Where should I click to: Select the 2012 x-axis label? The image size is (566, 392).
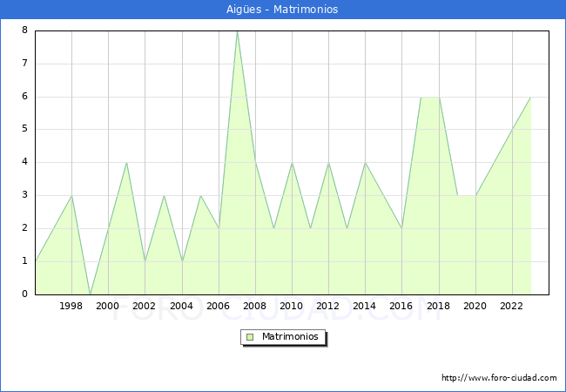[x=328, y=306]
